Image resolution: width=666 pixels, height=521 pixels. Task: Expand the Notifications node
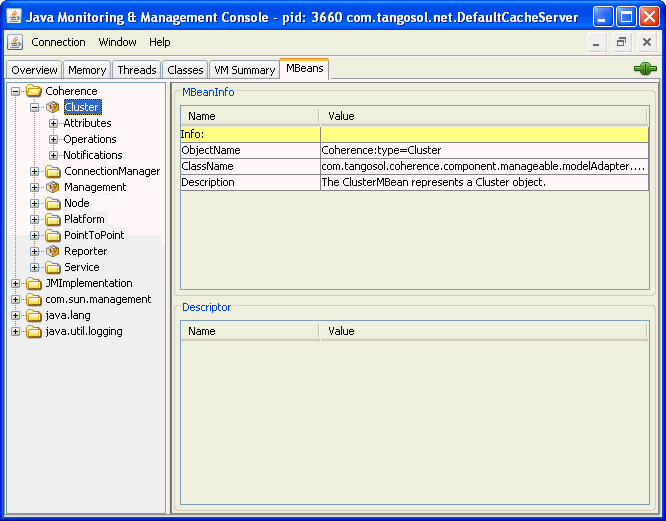tap(54, 155)
